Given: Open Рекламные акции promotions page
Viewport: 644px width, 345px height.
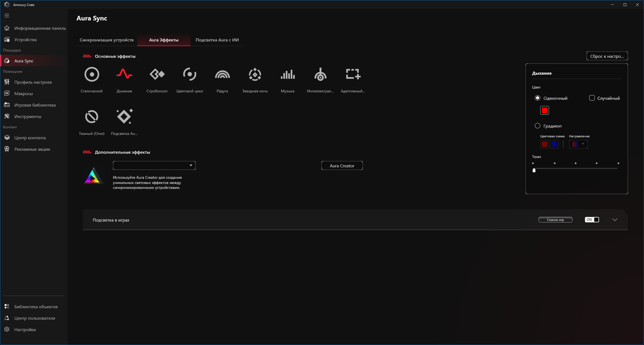Looking at the screenshot, I should click(x=34, y=149).
